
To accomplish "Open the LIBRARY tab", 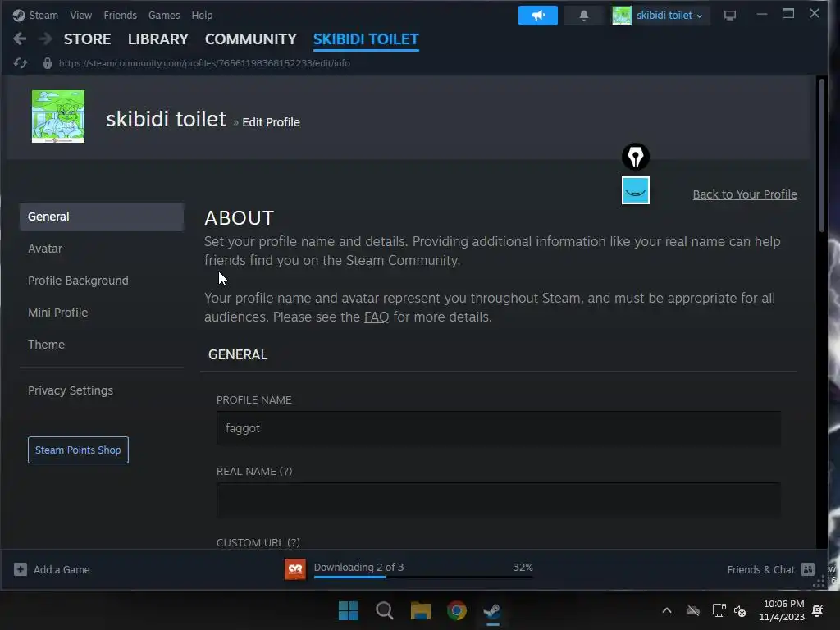I will pos(158,39).
